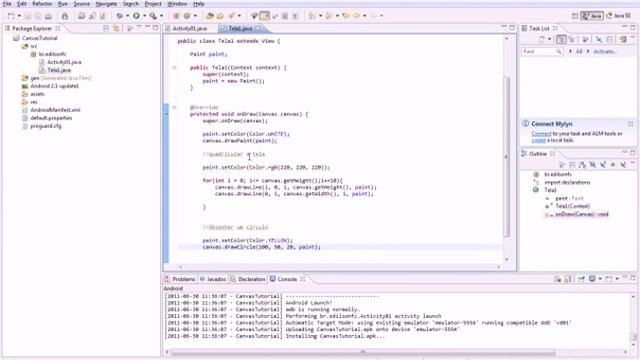
Task: Open the Declaration tab in bottom panel
Action: click(x=248, y=279)
